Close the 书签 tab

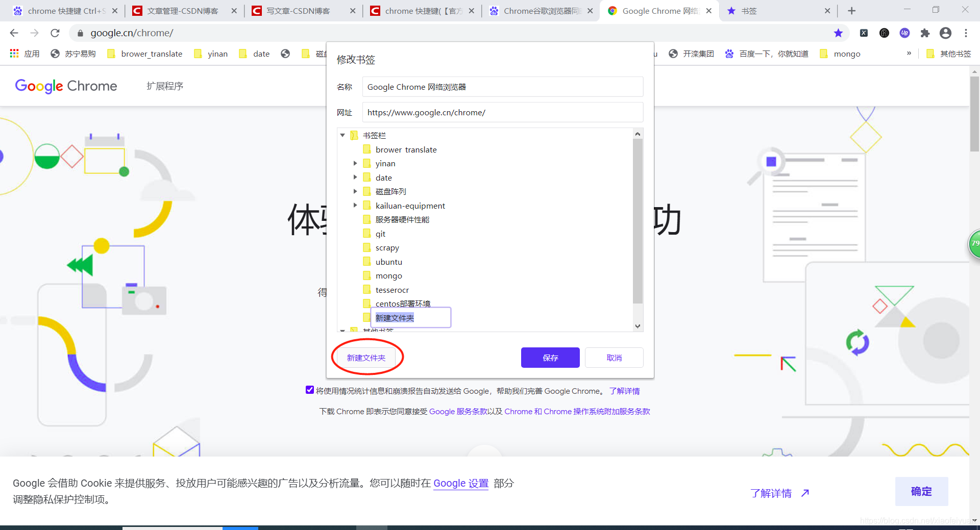pyautogui.click(x=827, y=11)
